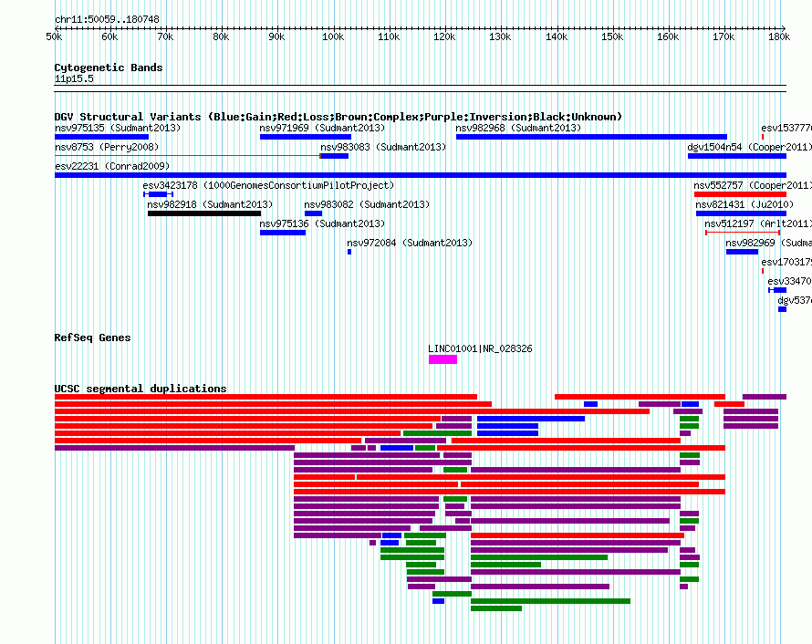Click the 100k mark on the ruler
This screenshot has height=644, width=812.
333,36
